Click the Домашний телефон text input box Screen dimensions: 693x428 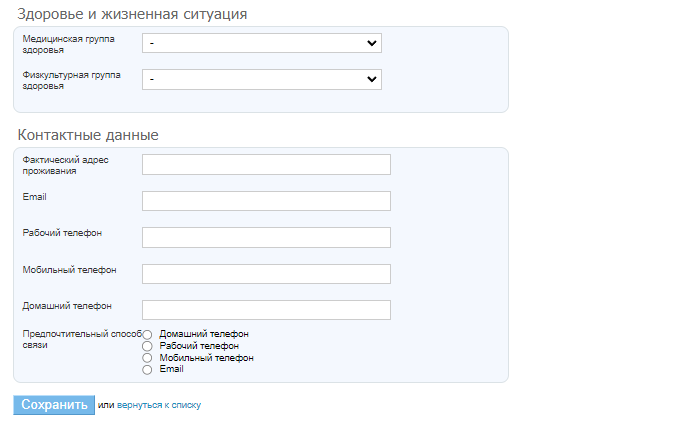pyautogui.click(x=266, y=310)
